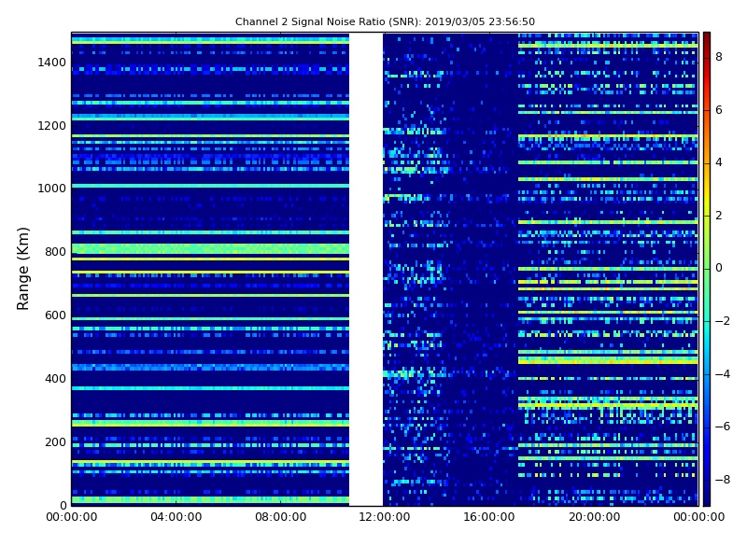Click the colorbar tick label −6
Image resolution: width=747 pixels, height=560 pixels.
point(723,427)
